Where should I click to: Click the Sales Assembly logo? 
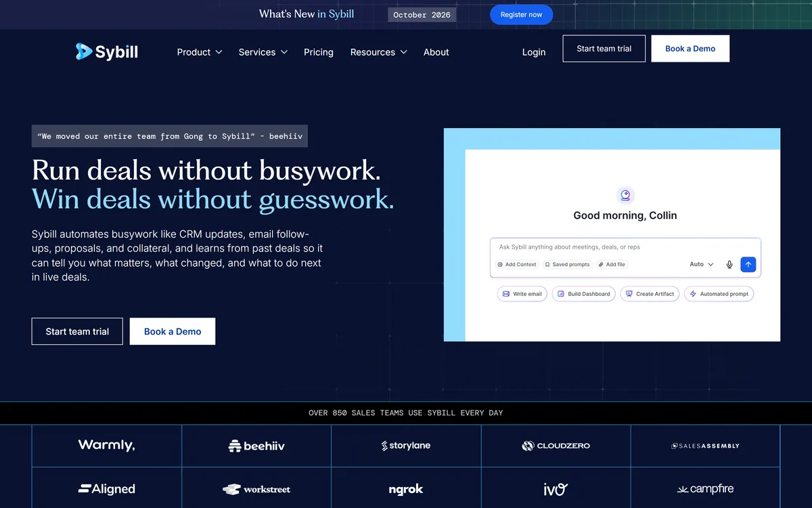tap(705, 446)
